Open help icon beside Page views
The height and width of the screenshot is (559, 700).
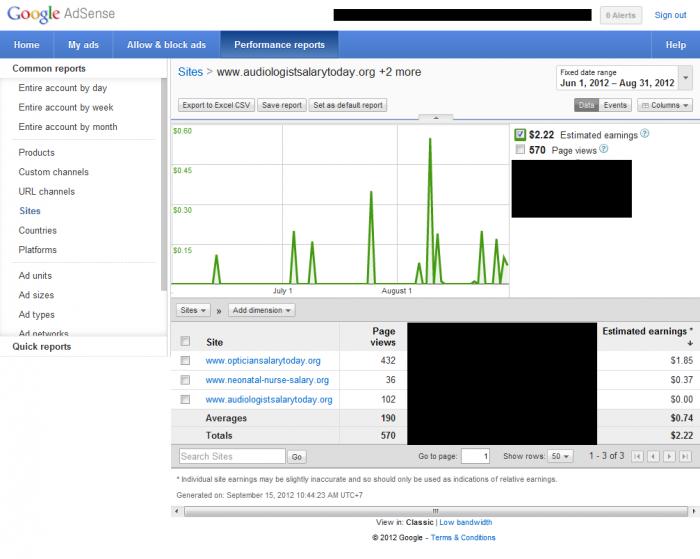pos(603,149)
